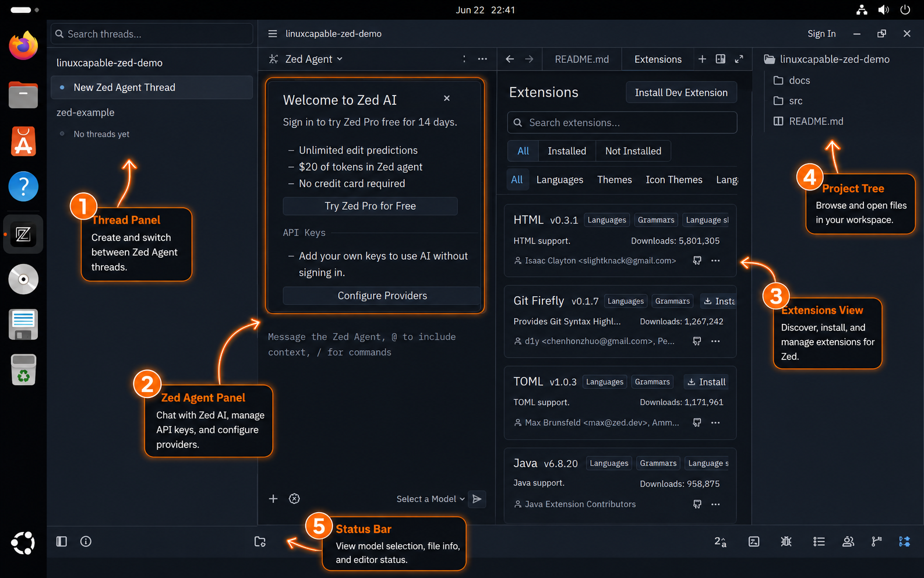Click the Zed Agent sparkle icon
924x578 pixels.
pos(273,59)
